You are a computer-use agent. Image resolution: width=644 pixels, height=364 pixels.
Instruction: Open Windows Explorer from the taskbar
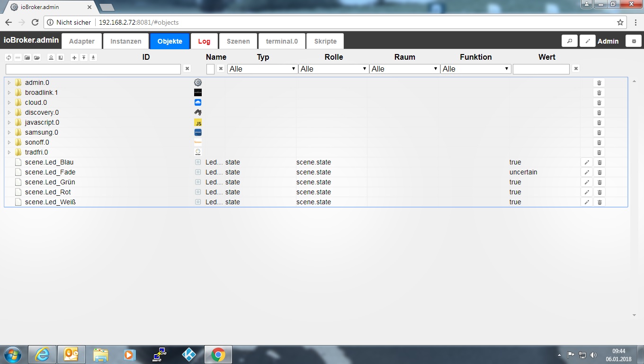click(100, 354)
